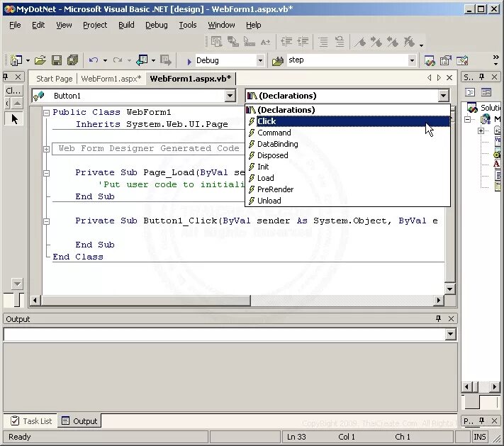Open Solution Explorer from toolbar icon
Image resolution: width=504 pixels, height=446 pixels.
430,60
